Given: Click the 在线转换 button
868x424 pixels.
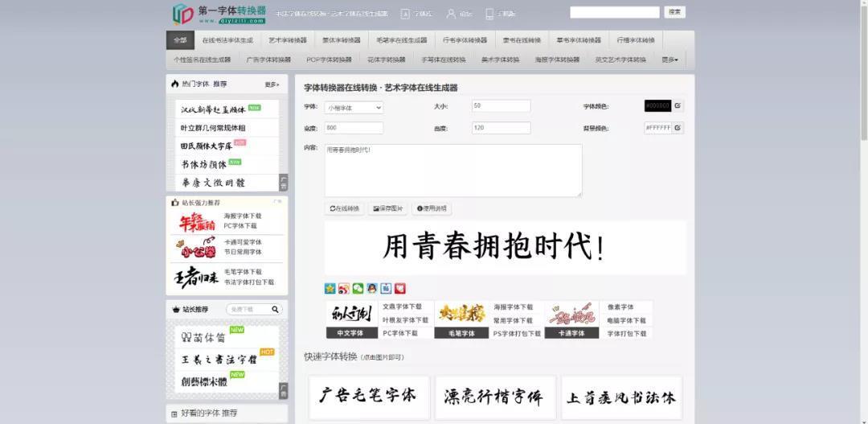Looking at the screenshot, I should tap(344, 208).
